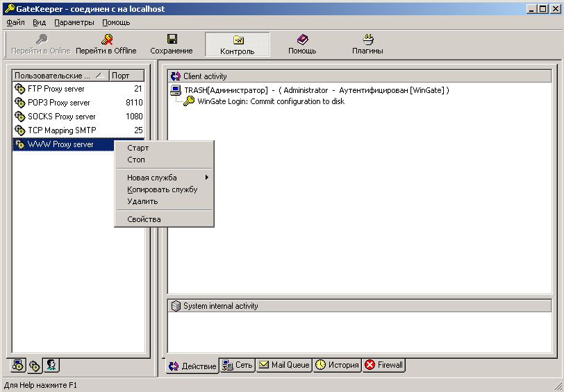Click the FTP Proxy server gear icon
The height and width of the screenshot is (392, 564).
(19, 89)
